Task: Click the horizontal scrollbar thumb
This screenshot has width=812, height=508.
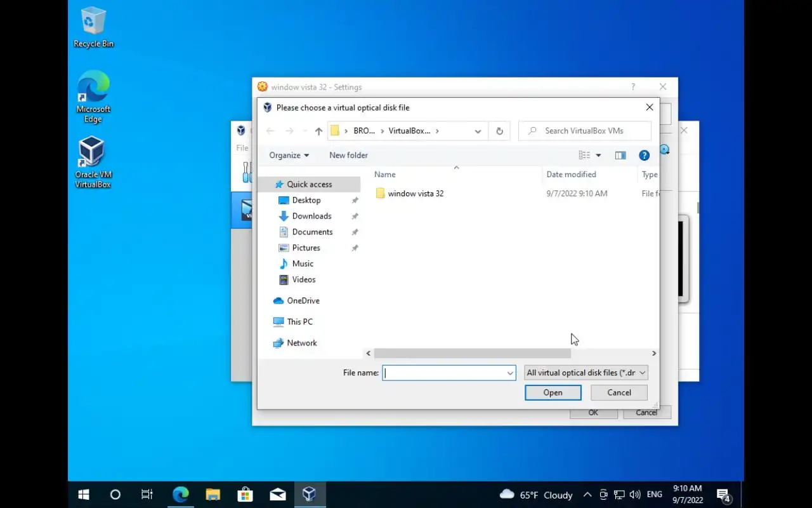Action: [473, 353]
